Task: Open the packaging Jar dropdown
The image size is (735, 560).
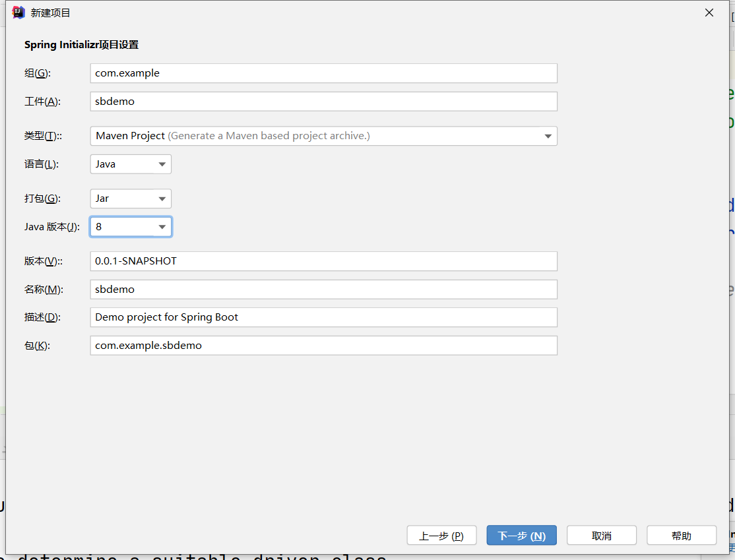Action: (x=131, y=199)
